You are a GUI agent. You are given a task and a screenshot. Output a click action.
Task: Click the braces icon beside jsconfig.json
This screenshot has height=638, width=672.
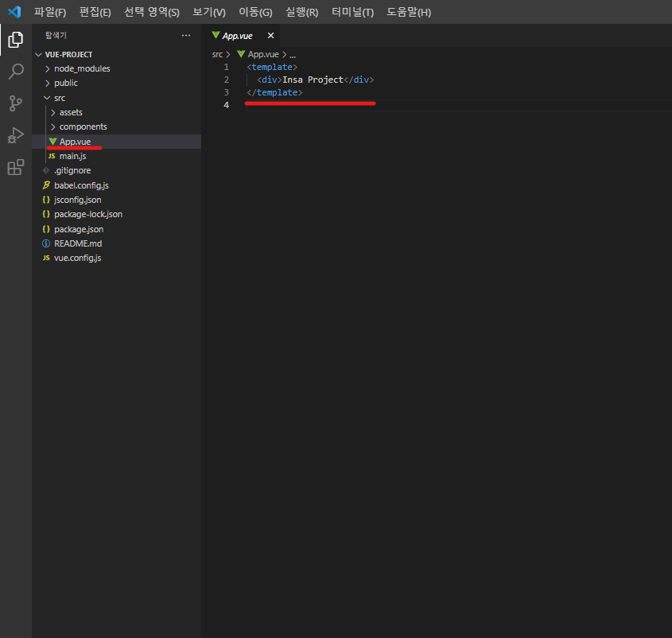pos(46,200)
